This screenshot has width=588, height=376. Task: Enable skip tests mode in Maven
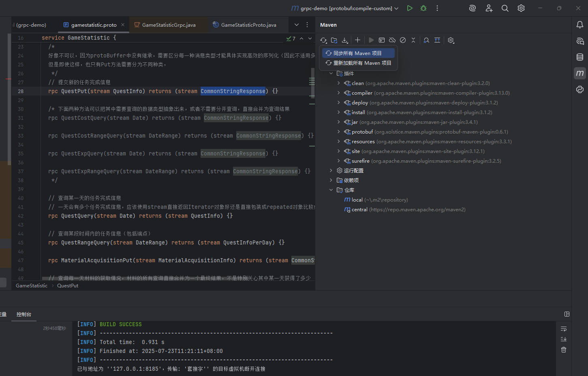(402, 40)
